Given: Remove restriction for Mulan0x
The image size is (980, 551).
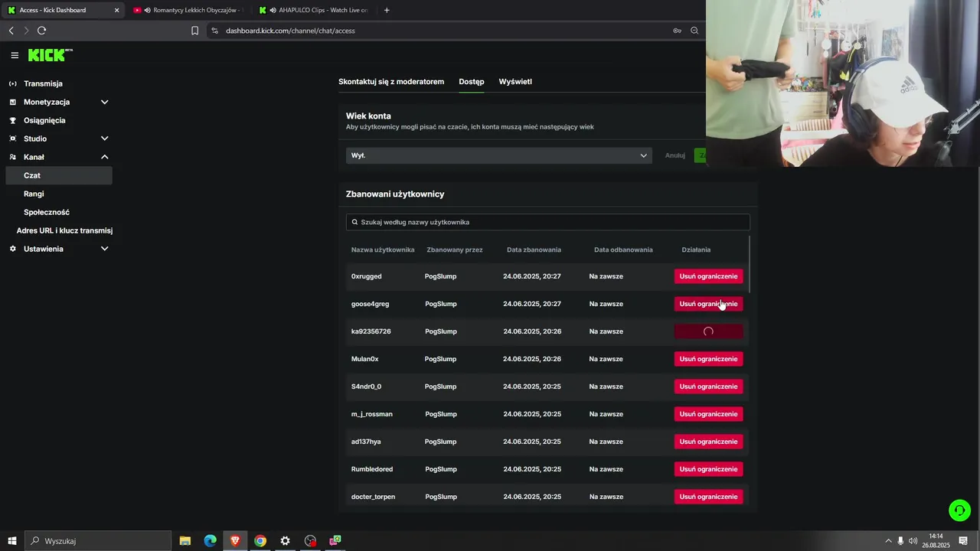Looking at the screenshot, I should tap(708, 359).
